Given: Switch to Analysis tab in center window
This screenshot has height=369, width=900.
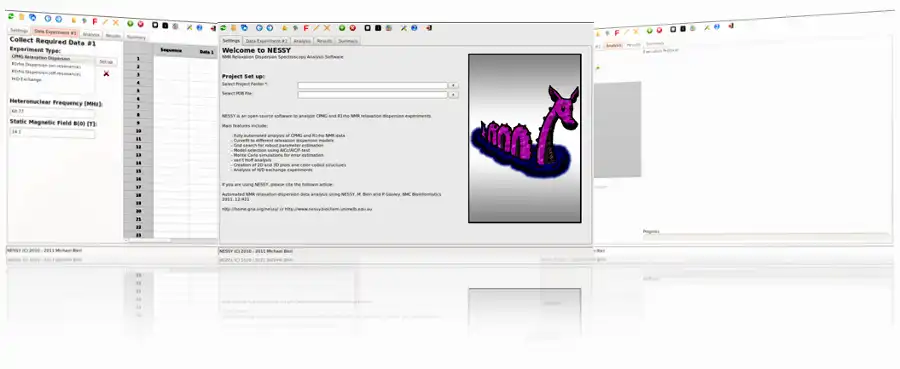Looking at the screenshot, I should coord(302,41).
